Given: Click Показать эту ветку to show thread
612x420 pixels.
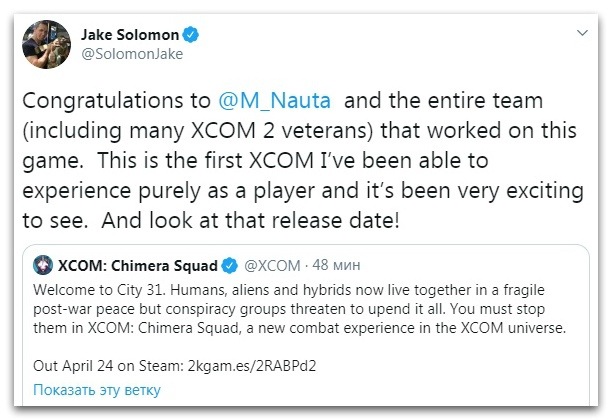Looking at the screenshot, I should (97, 390).
